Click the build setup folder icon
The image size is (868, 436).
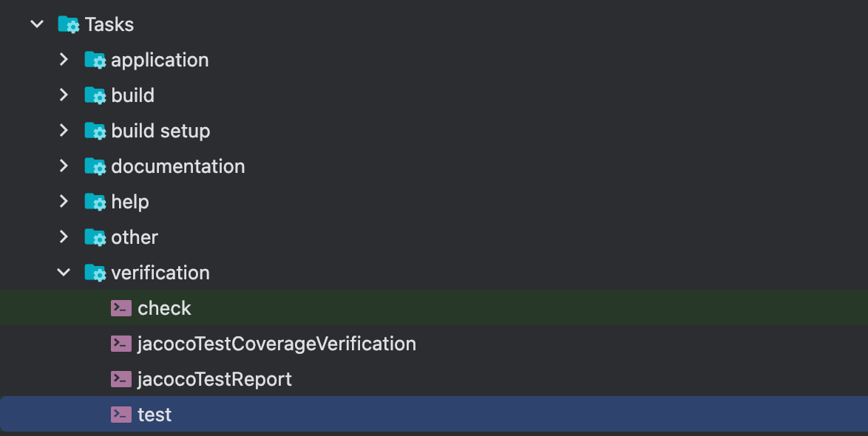(95, 131)
